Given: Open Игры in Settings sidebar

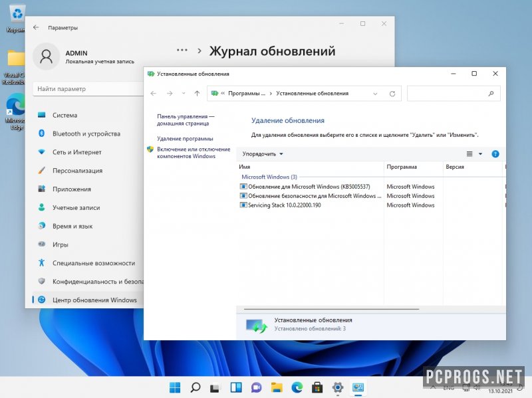Looking at the screenshot, I should 88,245.
